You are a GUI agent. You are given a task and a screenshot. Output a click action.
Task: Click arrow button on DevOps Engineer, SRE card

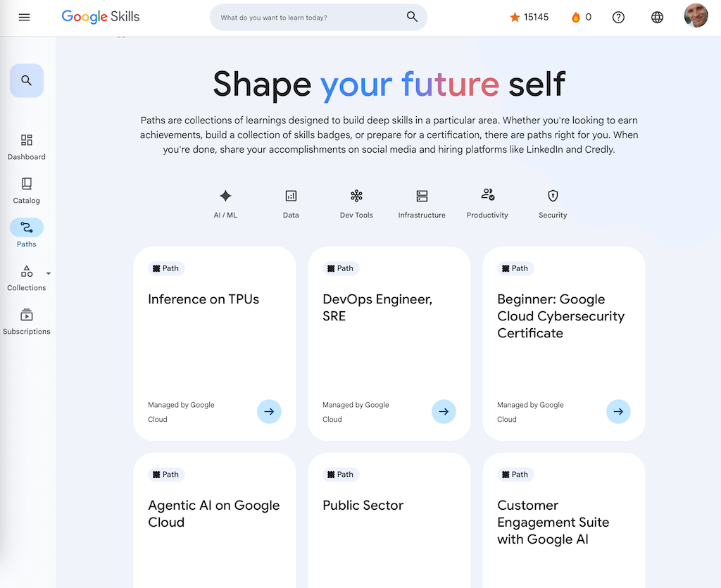click(444, 411)
